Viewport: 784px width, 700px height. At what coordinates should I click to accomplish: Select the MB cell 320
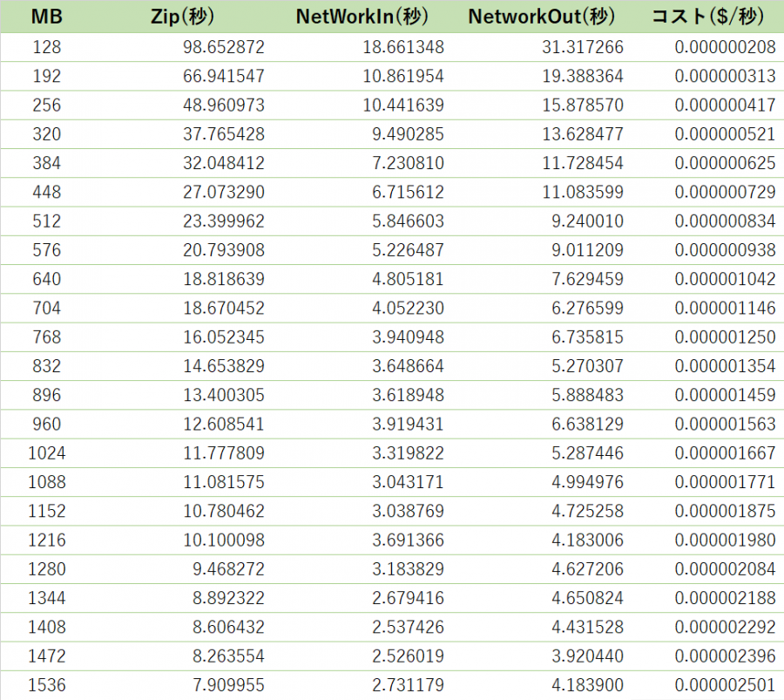[46, 134]
